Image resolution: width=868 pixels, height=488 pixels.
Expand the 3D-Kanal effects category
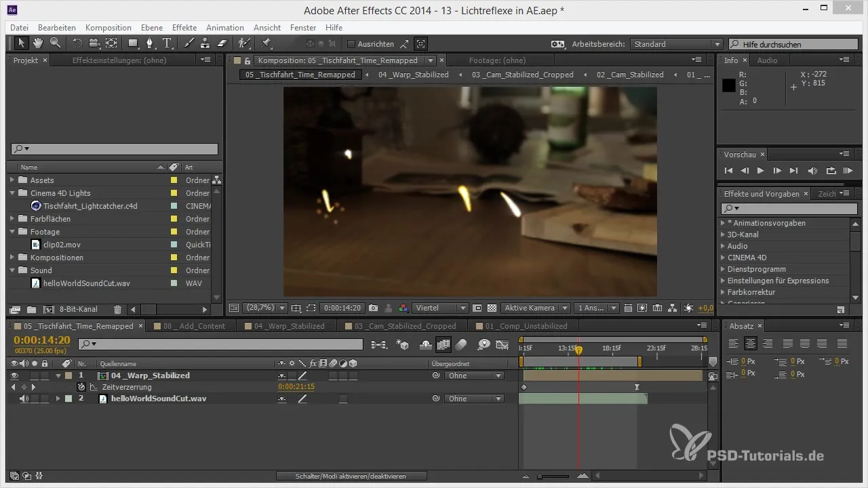click(x=723, y=235)
